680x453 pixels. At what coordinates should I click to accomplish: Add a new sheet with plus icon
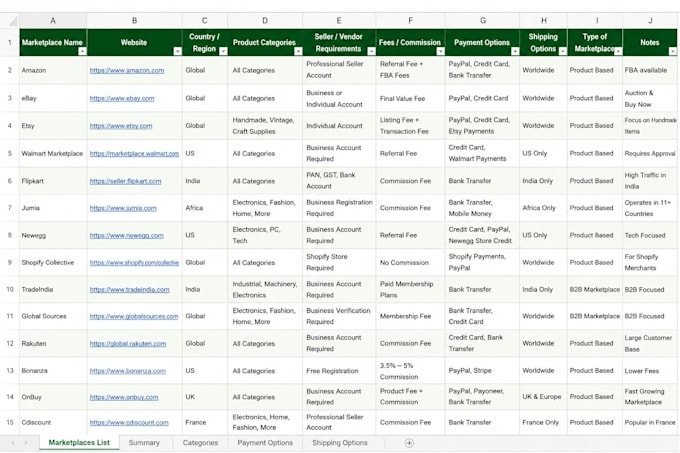coord(409,443)
